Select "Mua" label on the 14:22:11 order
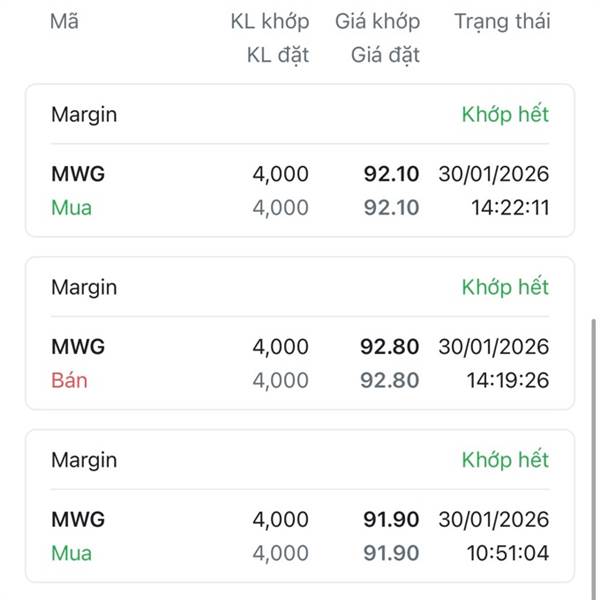Image resolution: width=600 pixels, height=600 pixels. [x=71, y=208]
